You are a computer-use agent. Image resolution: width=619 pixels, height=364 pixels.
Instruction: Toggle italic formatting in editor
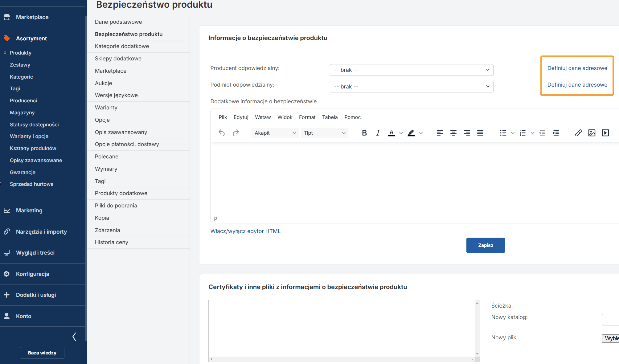click(x=378, y=133)
